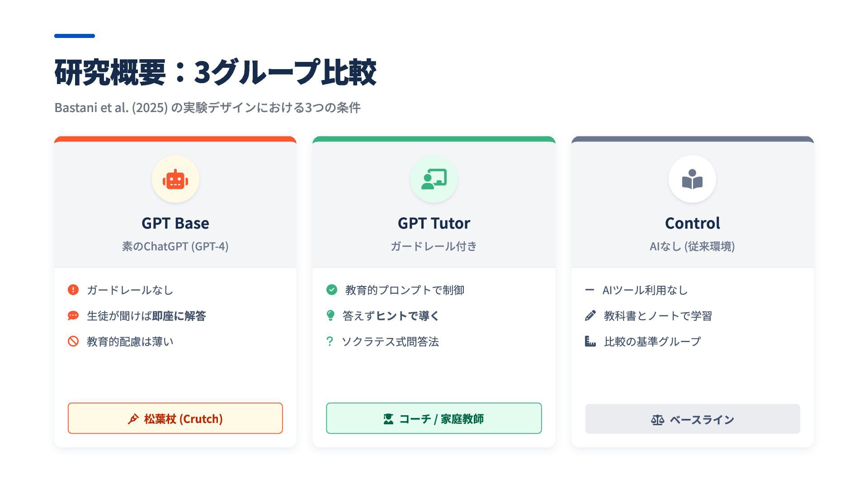
Task: Click the green teacher chalkboard icon
Action: [434, 179]
